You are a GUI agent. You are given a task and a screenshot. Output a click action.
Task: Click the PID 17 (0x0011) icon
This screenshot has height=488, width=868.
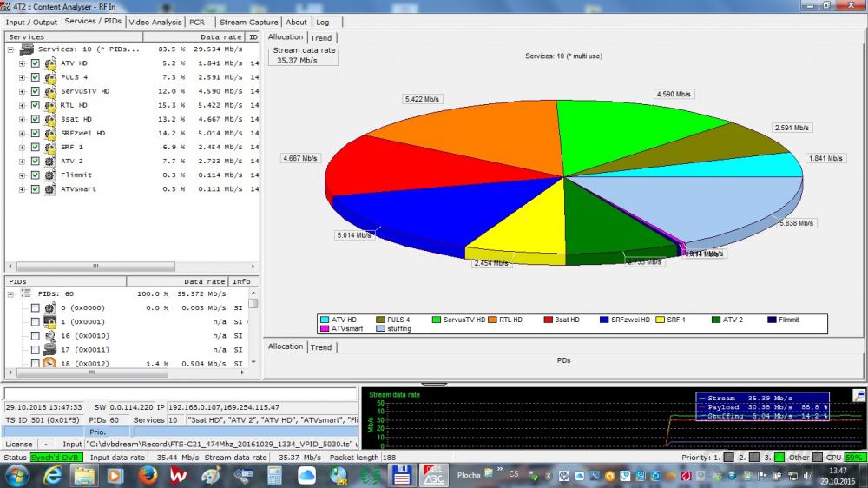49,350
